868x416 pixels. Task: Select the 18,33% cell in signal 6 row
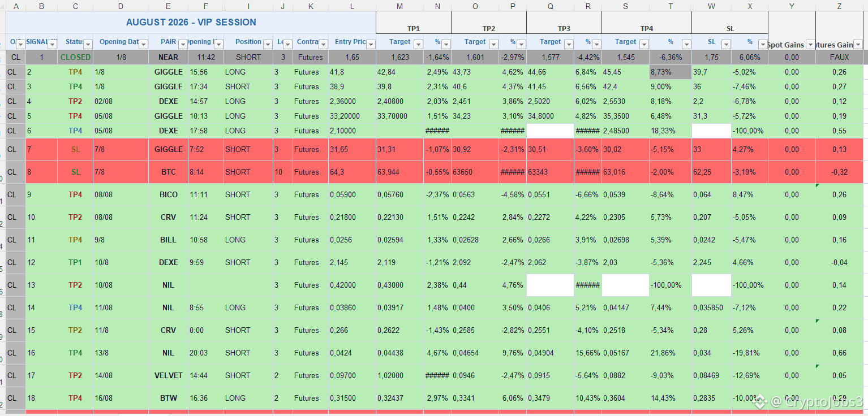[671, 131]
